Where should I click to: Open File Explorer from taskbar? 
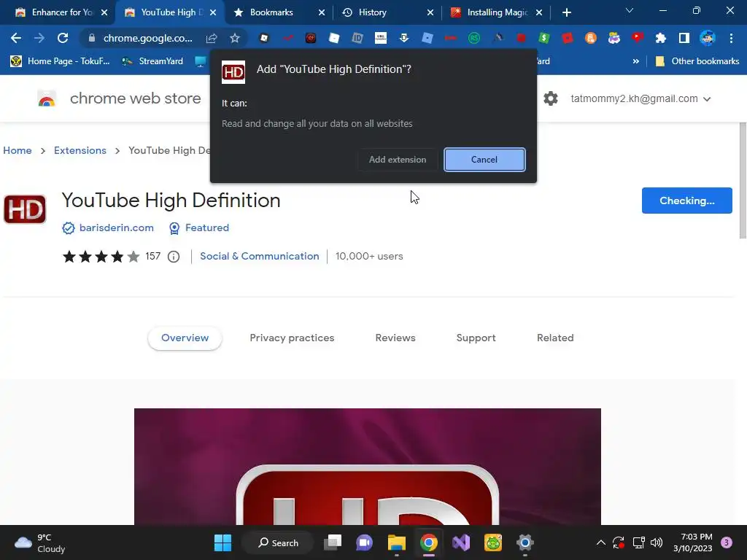point(396,542)
